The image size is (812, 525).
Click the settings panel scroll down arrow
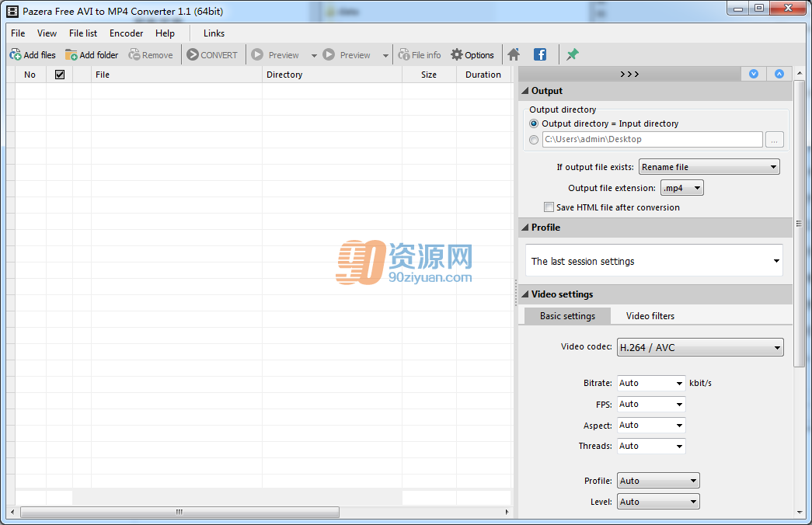click(x=800, y=512)
